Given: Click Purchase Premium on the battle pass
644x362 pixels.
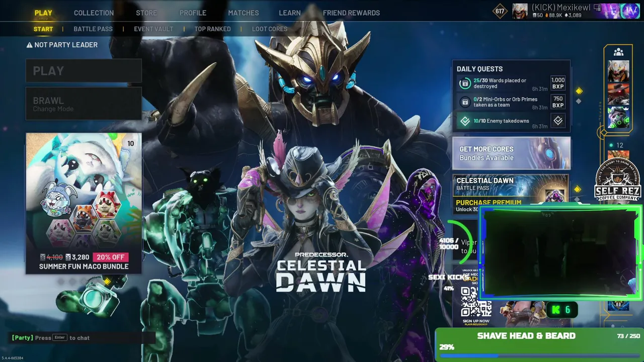Looking at the screenshot, I should [489, 203].
